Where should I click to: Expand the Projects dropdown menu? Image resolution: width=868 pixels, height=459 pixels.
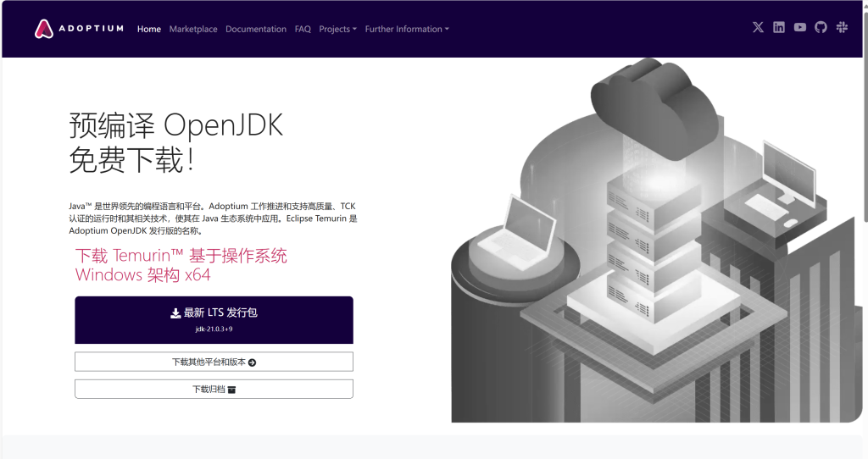point(337,29)
